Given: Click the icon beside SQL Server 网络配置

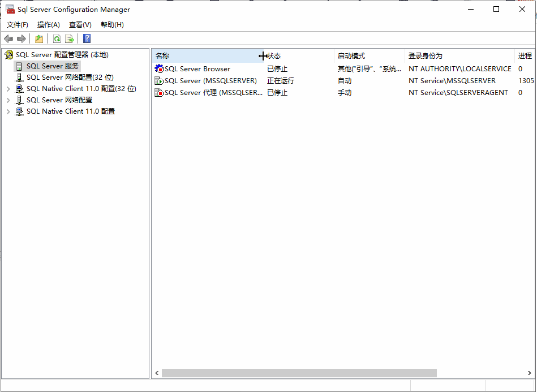Looking at the screenshot, I should coord(19,100).
